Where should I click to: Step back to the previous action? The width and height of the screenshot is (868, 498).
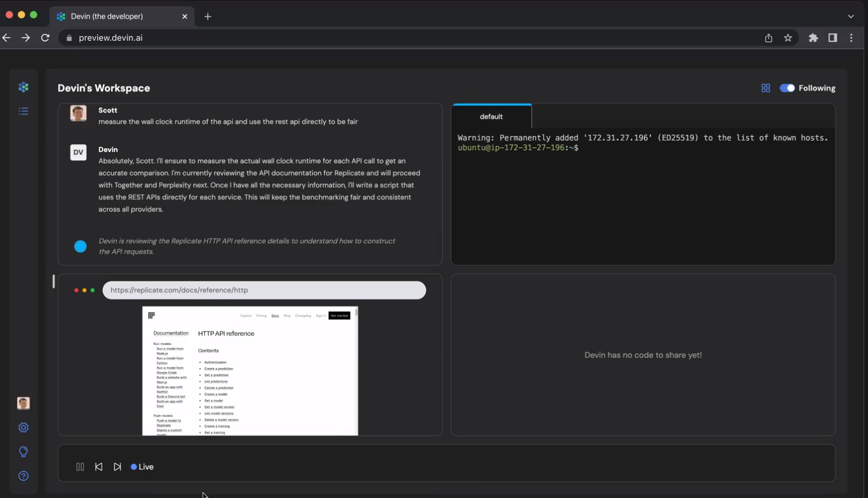99,467
